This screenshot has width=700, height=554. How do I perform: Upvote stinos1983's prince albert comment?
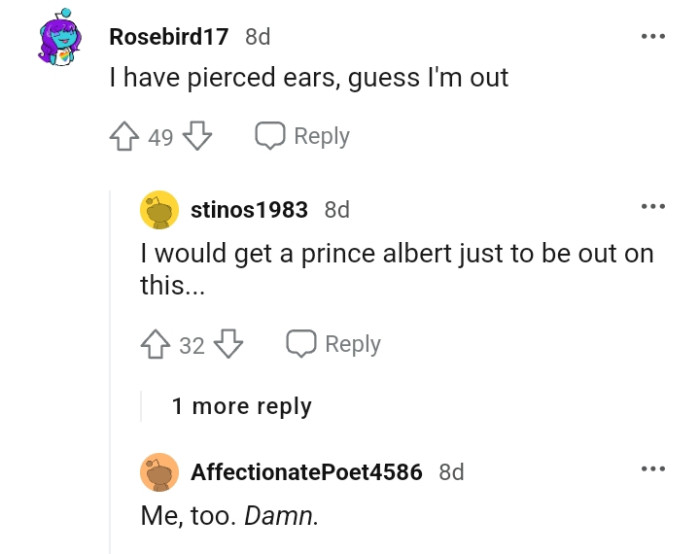156,345
